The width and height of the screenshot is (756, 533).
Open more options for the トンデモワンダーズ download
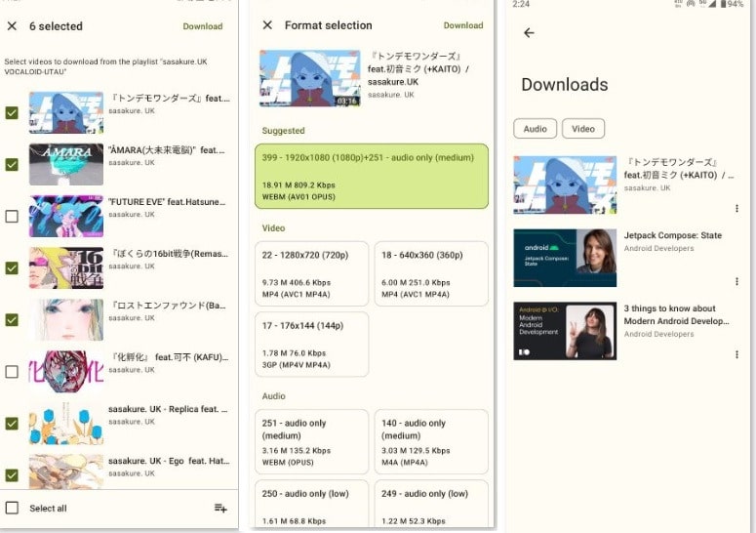[x=736, y=209]
